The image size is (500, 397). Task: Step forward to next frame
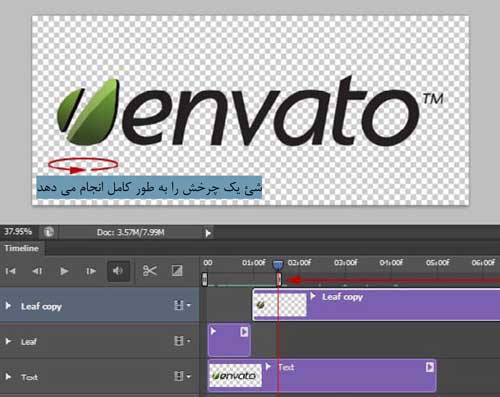[x=91, y=271]
